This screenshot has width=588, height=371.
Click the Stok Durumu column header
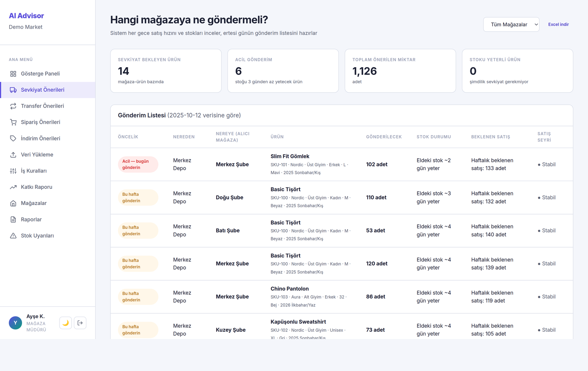coord(434,137)
